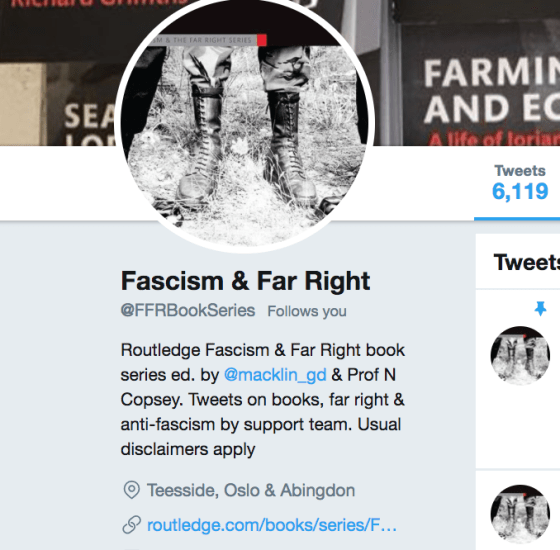Click the red square on avatar image
This screenshot has width=560, height=550.
tap(262, 40)
